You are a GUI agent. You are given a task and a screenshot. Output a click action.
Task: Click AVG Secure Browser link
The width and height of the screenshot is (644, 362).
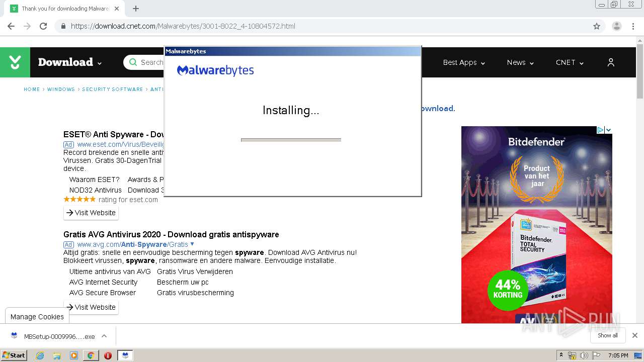pyautogui.click(x=103, y=293)
